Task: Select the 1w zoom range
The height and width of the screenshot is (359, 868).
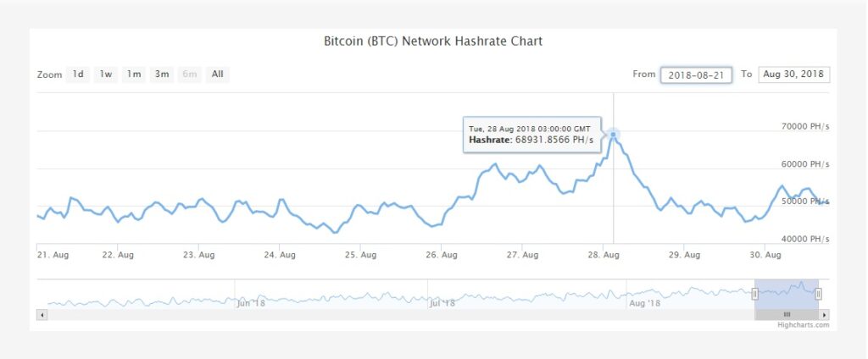Action: coord(106,75)
